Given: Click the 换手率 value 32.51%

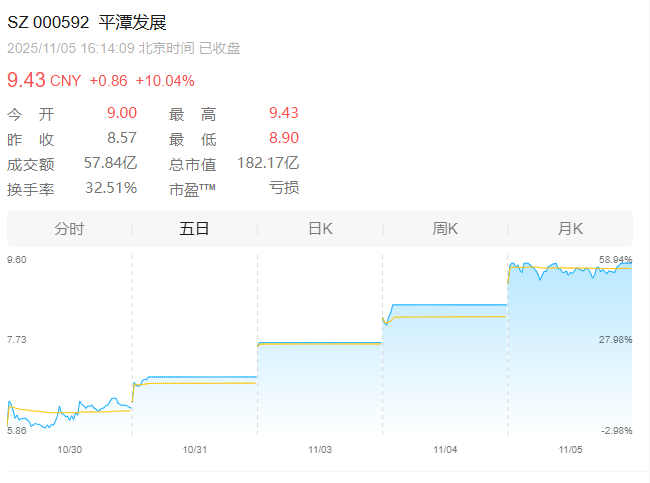Looking at the screenshot, I should point(110,188).
